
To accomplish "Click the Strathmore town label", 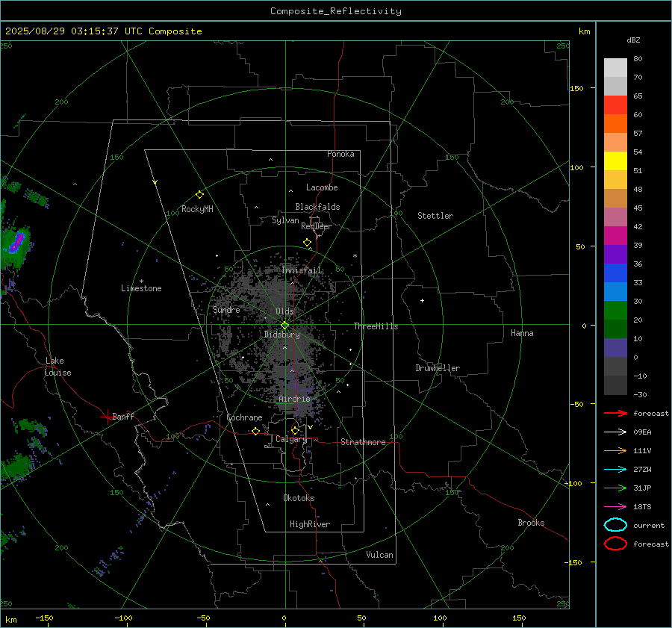I will (363, 442).
